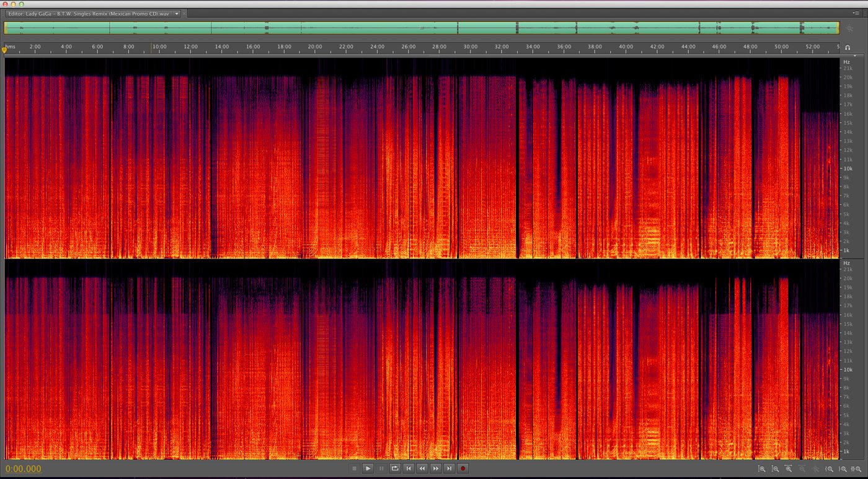
Task: Click the Zoom to Selection icon
Action: 856,469
